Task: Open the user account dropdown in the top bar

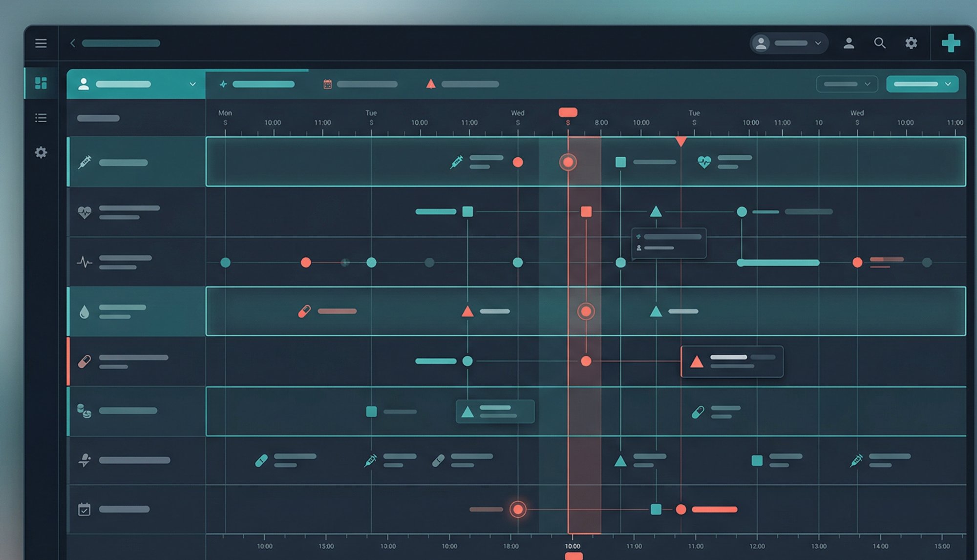Action: pyautogui.click(x=787, y=43)
